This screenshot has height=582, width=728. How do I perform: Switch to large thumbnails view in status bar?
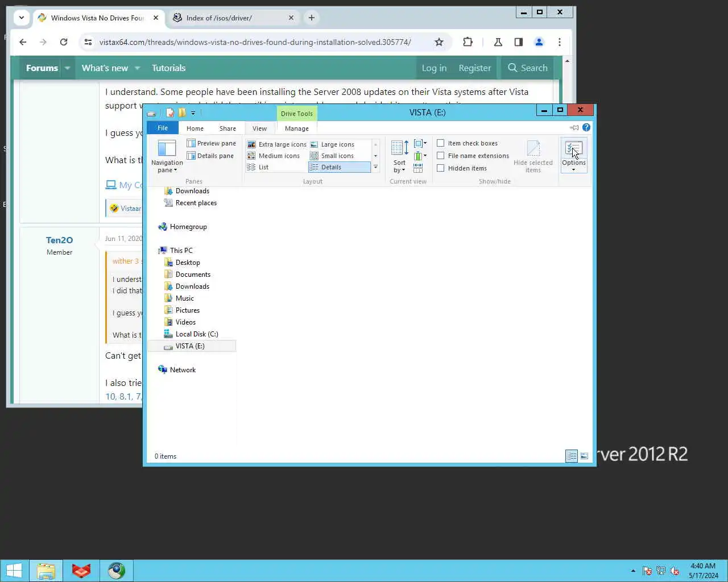[x=584, y=456]
